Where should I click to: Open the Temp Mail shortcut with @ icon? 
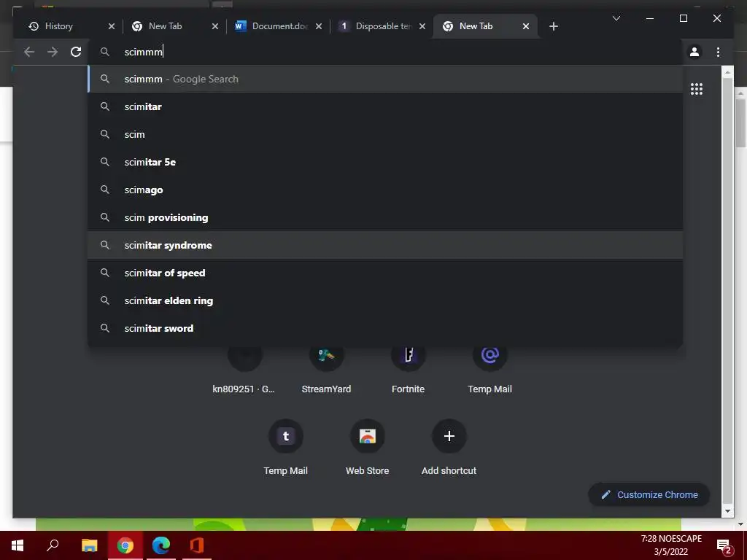point(489,355)
